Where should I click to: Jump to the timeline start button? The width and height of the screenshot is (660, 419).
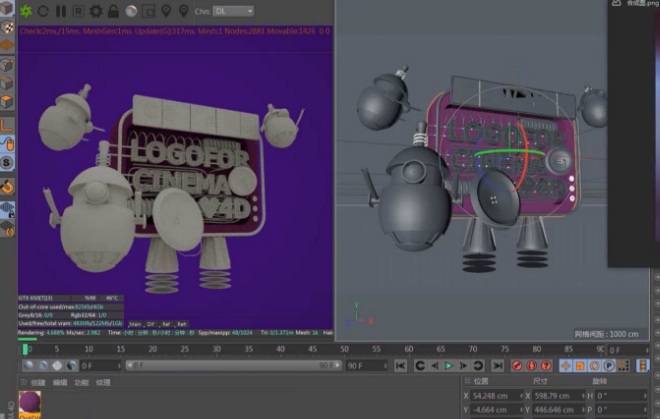coord(400,366)
